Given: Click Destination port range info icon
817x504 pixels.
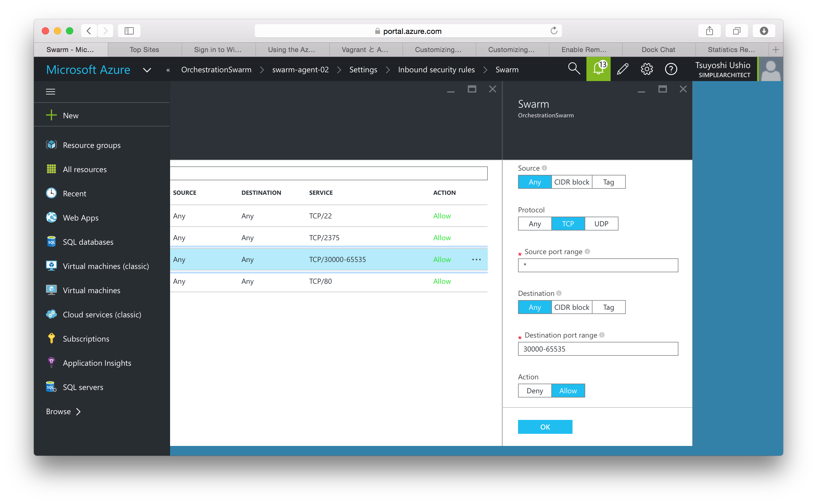Looking at the screenshot, I should pyautogui.click(x=602, y=335).
